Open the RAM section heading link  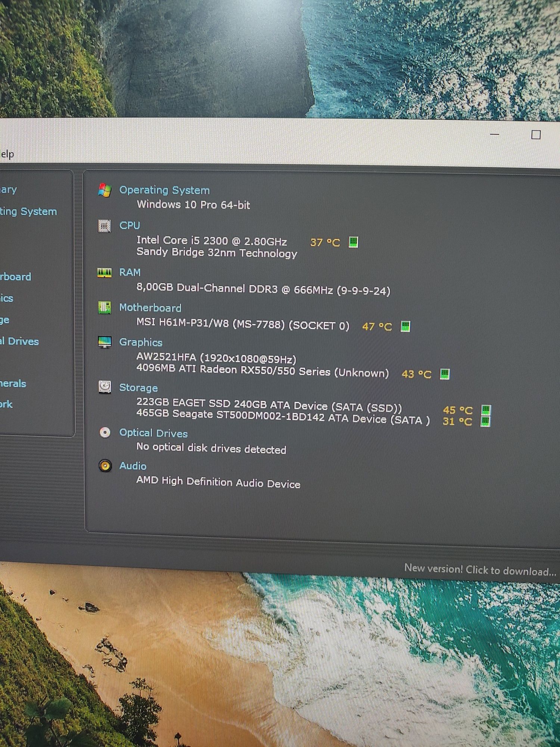[130, 272]
